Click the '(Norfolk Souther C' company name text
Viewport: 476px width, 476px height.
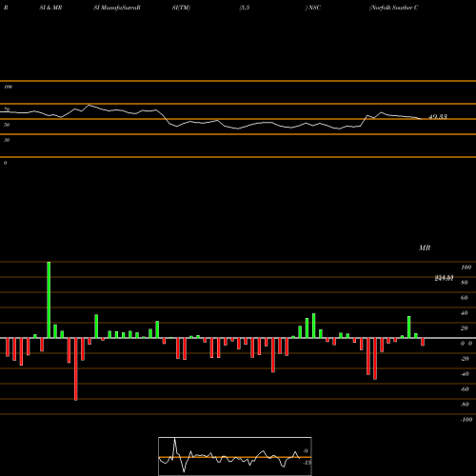(394, 8)
